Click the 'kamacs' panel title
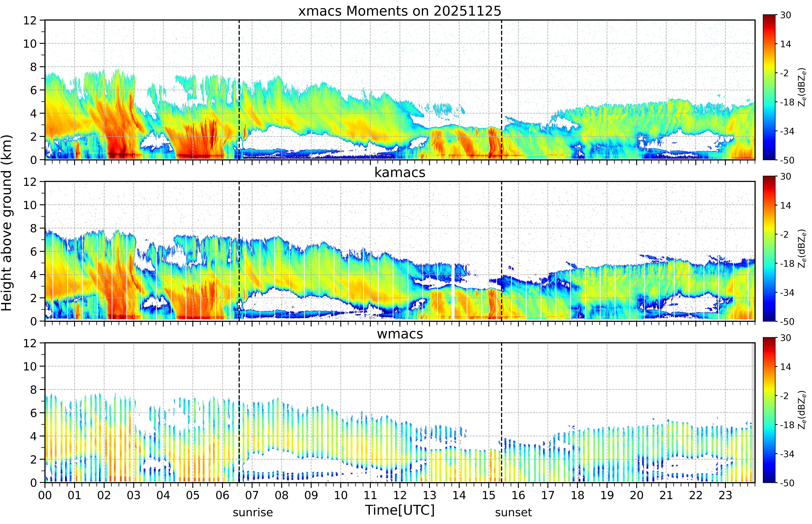 (x=400, y=172)
